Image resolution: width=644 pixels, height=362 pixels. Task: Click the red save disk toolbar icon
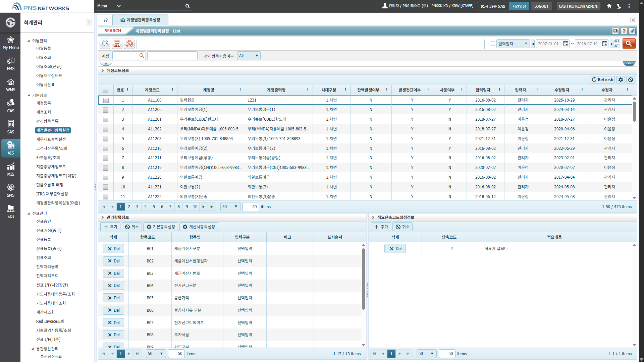117,44
